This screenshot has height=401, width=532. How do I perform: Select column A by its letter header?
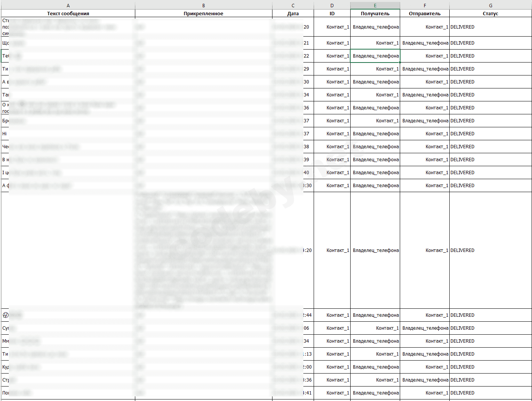point(68,5)
